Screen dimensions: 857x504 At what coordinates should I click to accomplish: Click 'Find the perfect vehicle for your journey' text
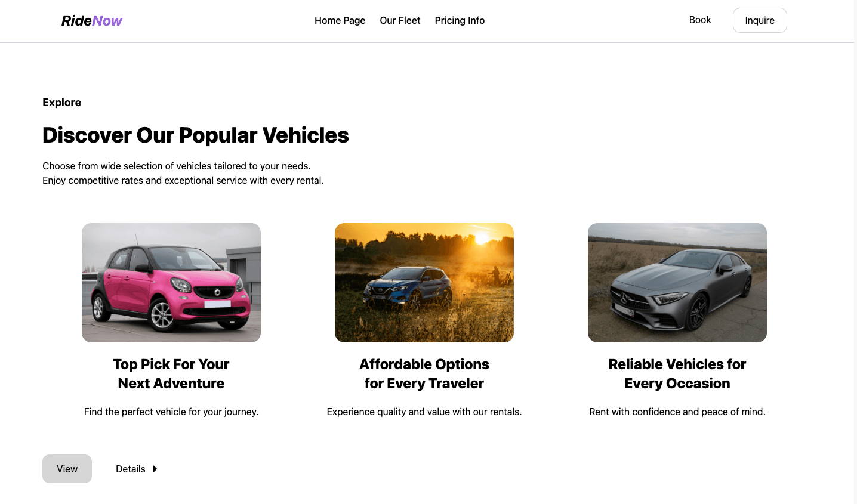pos(171,412)
